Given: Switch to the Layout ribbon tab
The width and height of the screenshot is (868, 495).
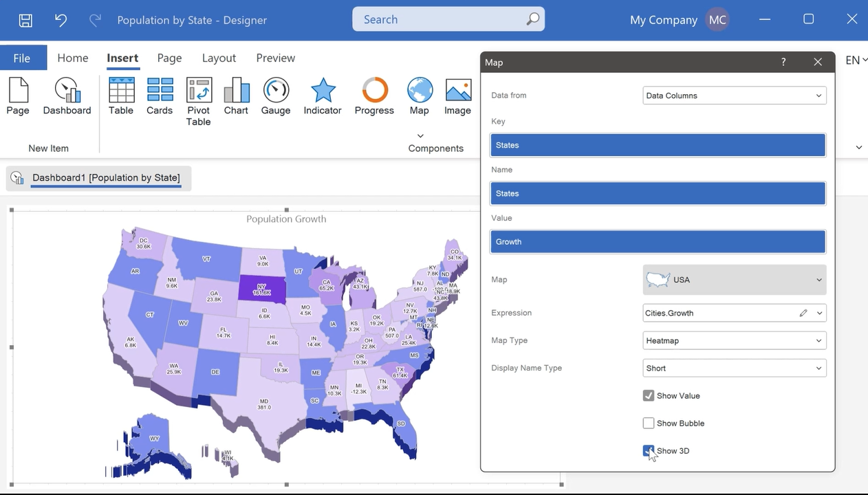Looking at the screenshot, I should 219,58.
